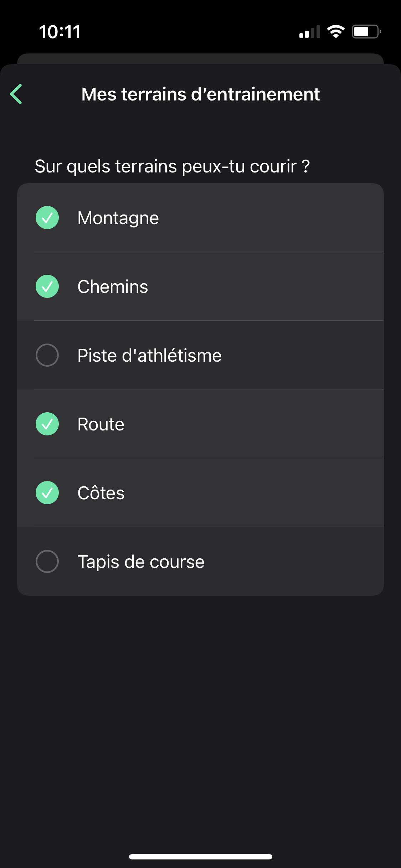Uncheck the Route checkmark circle

click(47, 424)
